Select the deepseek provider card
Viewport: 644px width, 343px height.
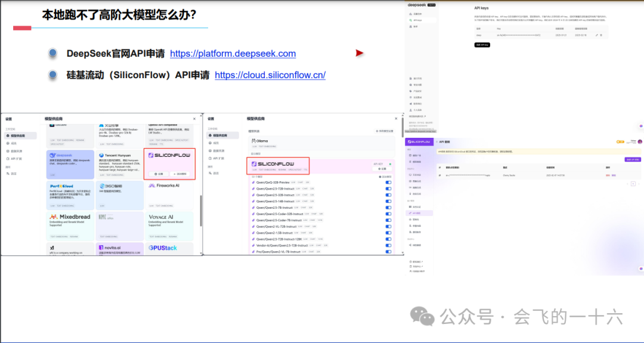70,164
